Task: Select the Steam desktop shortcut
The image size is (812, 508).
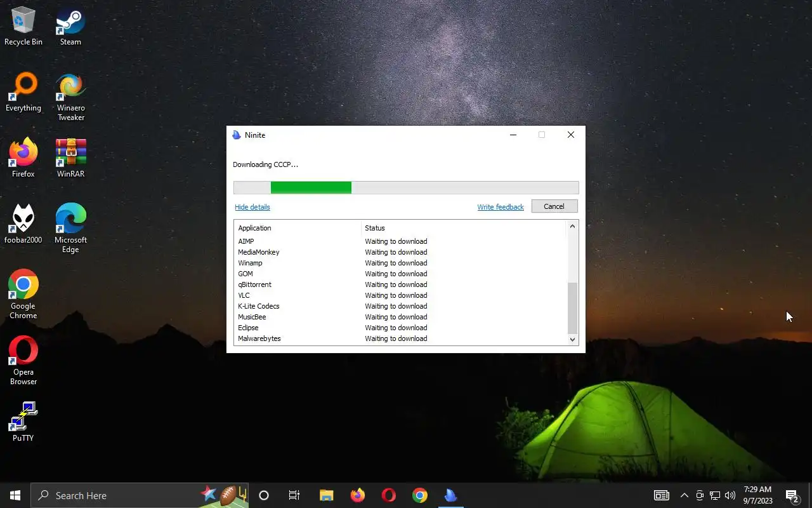Action: [70, 27]
